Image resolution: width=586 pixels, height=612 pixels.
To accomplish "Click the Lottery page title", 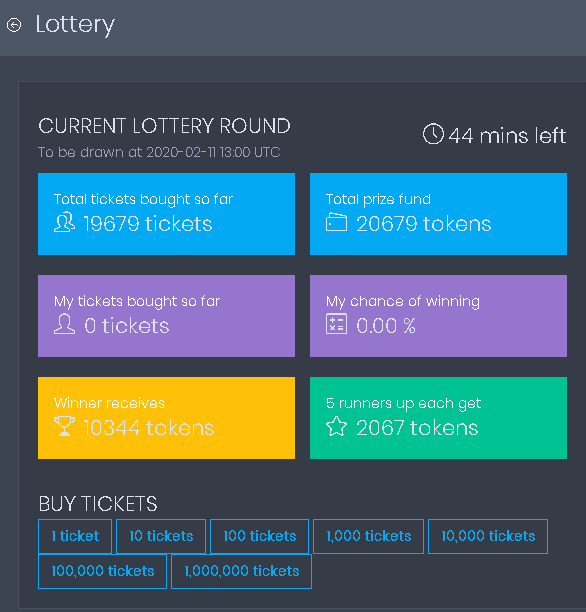I will pyautogui.click(x=75, y=25).
